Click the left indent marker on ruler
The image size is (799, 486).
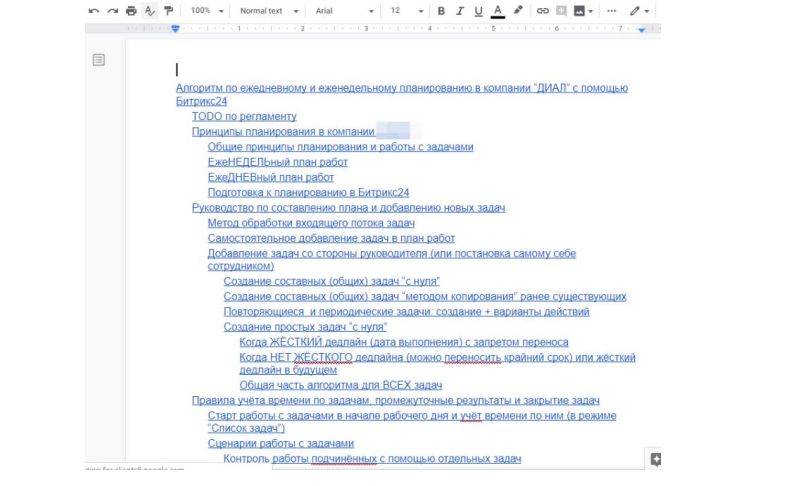pos(175,29)
